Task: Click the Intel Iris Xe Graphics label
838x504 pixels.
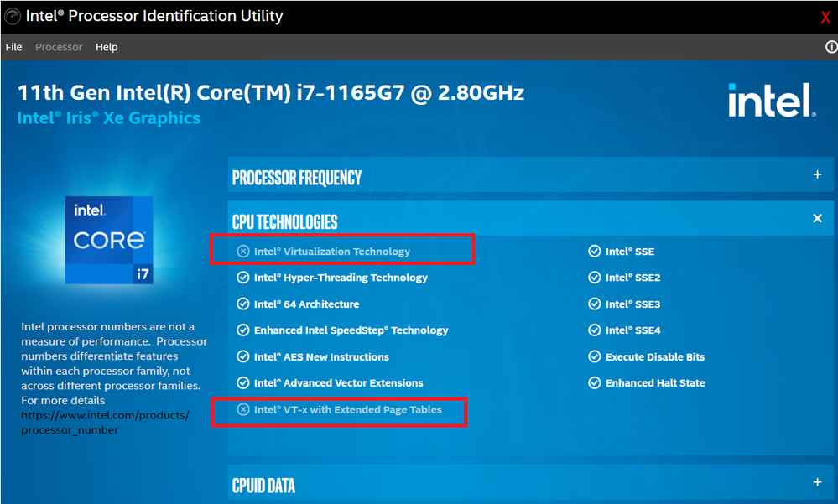Action: 108,117
